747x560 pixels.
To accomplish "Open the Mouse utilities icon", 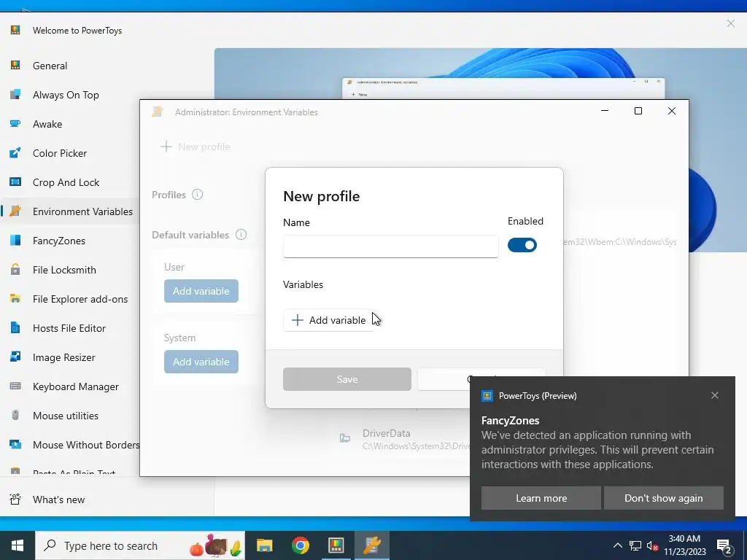I will (15, 415).
